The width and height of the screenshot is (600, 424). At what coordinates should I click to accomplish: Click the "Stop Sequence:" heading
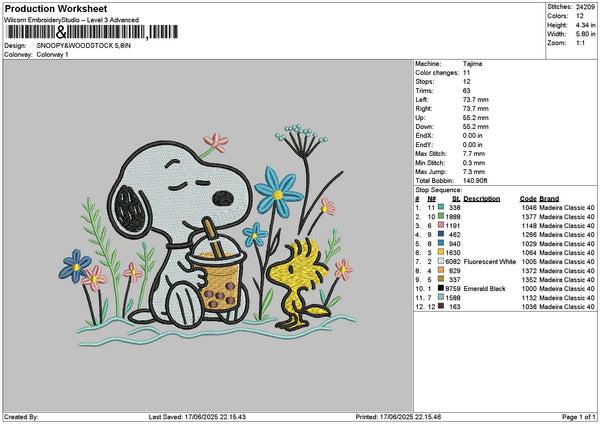[439, 190]
